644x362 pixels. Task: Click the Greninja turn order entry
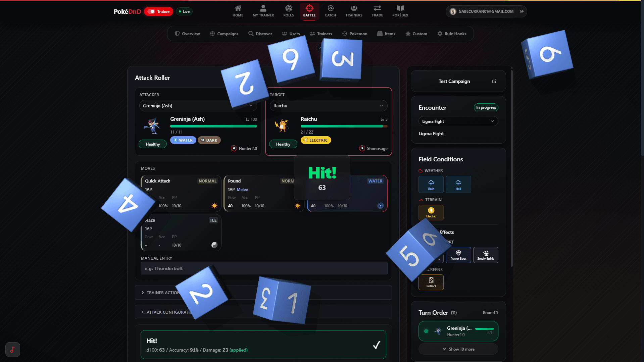[x=458, y=331]
